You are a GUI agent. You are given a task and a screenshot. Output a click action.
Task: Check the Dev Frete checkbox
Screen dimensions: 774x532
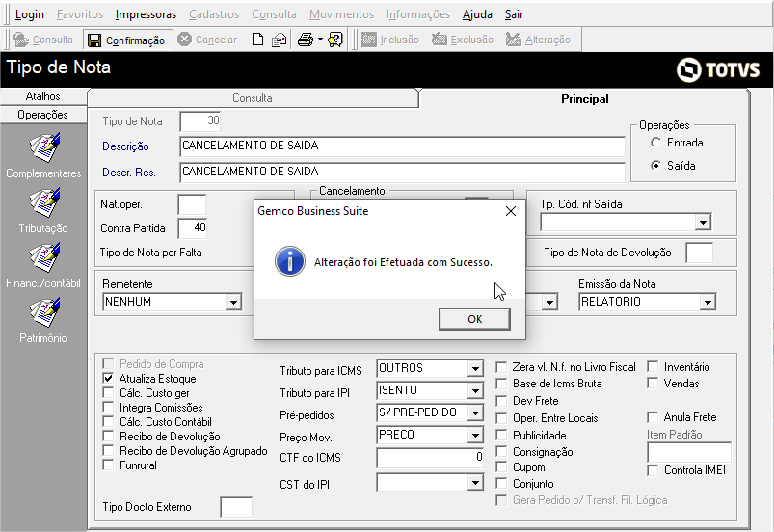tap(501, 401)
